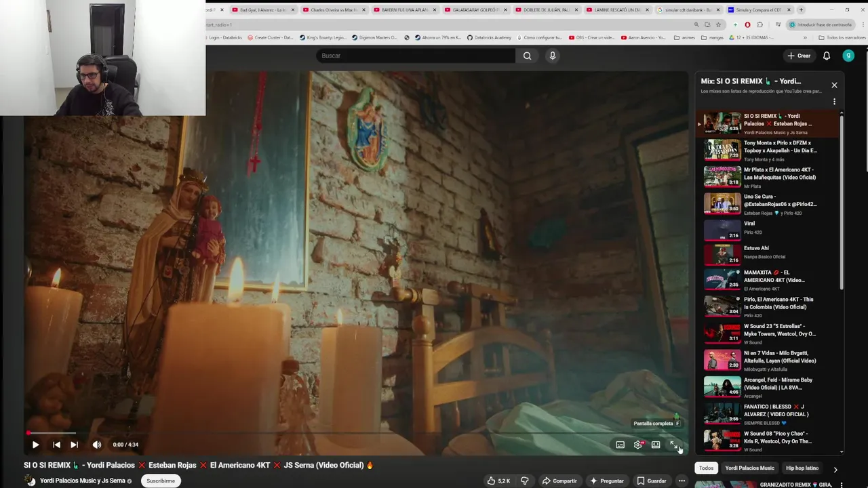Open the Mix playlist three-dot options
This screenshot has height=488, width=868.
click(x=834, y=102)
